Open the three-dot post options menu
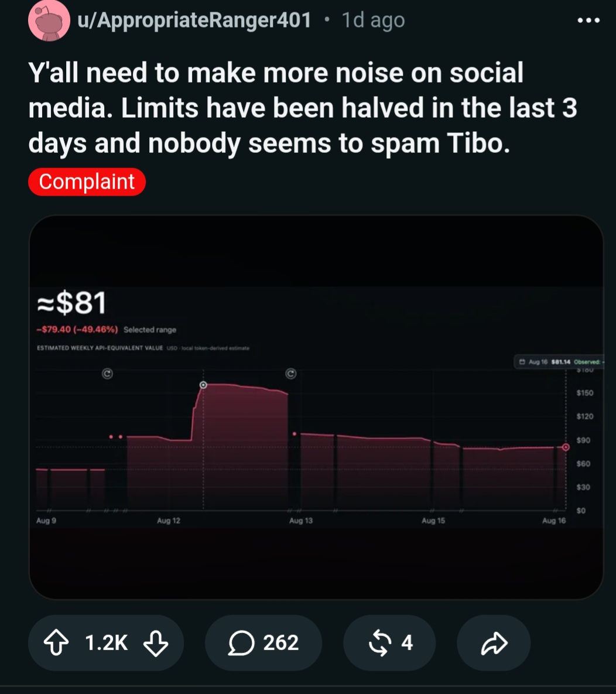The height and width of the screenshot is (694, 616). click(x=588, y=20)
